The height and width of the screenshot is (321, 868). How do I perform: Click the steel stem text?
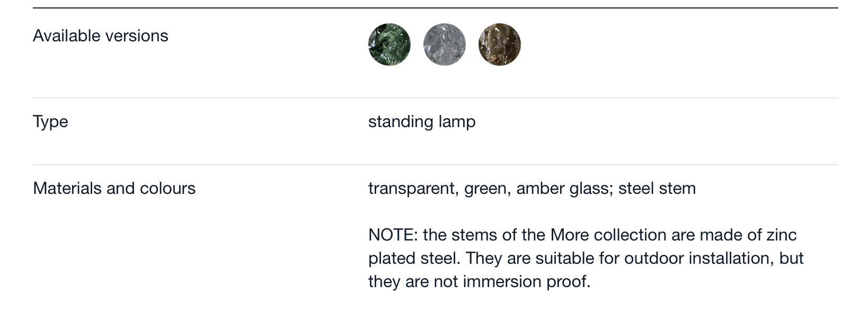click(657, 189)
